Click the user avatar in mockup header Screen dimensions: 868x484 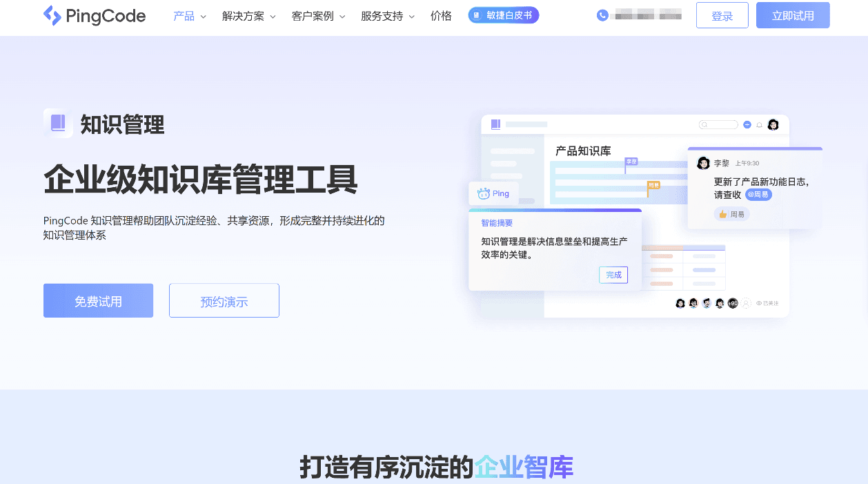click(773, 124)
